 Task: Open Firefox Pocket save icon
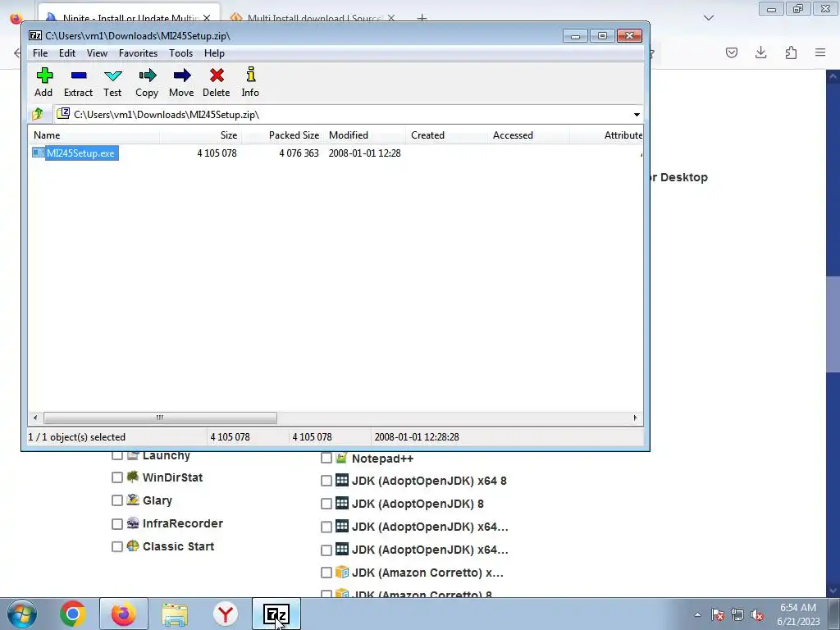click(x=731, y=52)
